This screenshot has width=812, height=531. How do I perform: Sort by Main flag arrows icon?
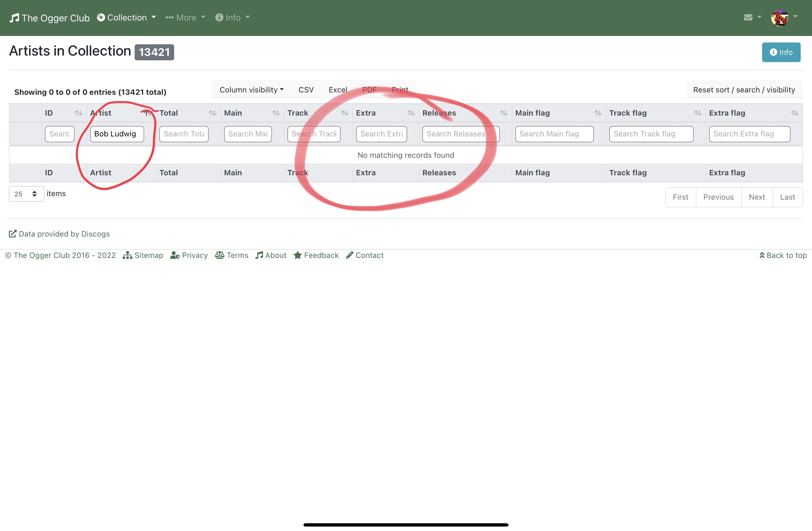pyautogui.click(x=598, y=113)
